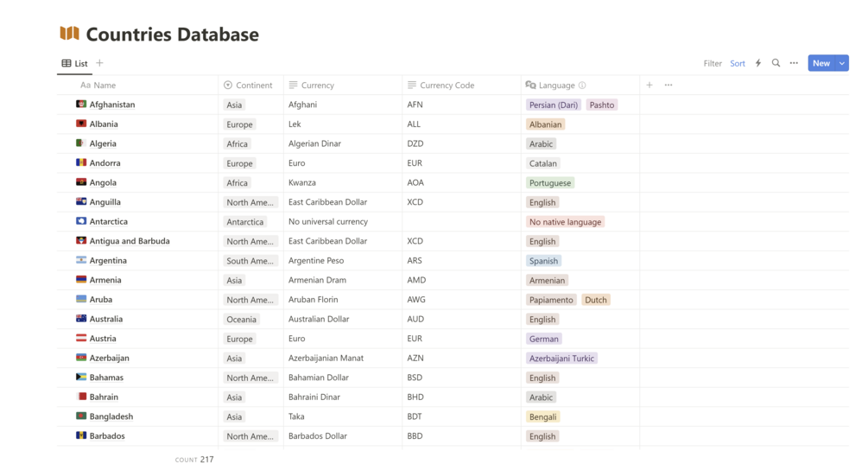Add a new property column

point(649,86)
